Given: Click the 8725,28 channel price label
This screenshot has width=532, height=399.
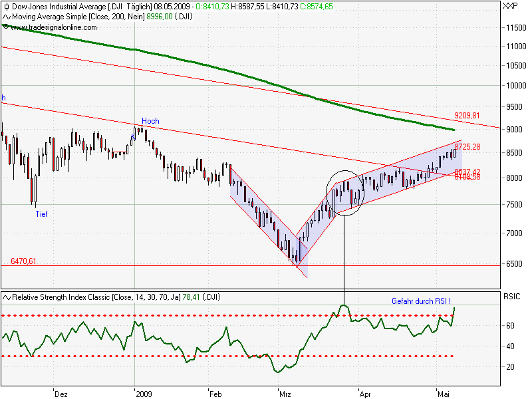Looking at the screenshot, I should tap(467, 147).
